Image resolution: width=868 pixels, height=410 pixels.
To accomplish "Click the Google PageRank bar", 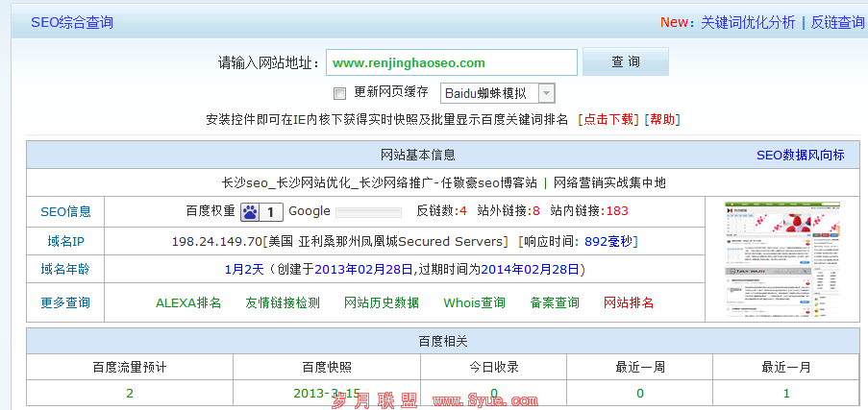I will (369, 212).
